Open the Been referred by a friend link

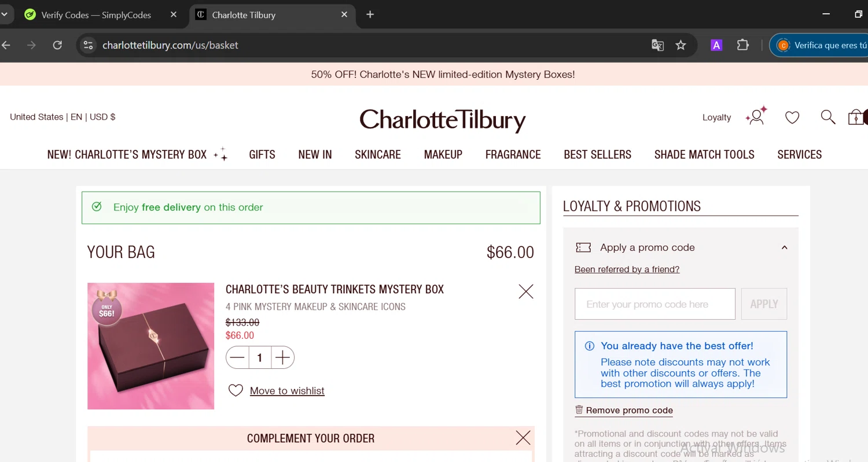click(627, 269)
